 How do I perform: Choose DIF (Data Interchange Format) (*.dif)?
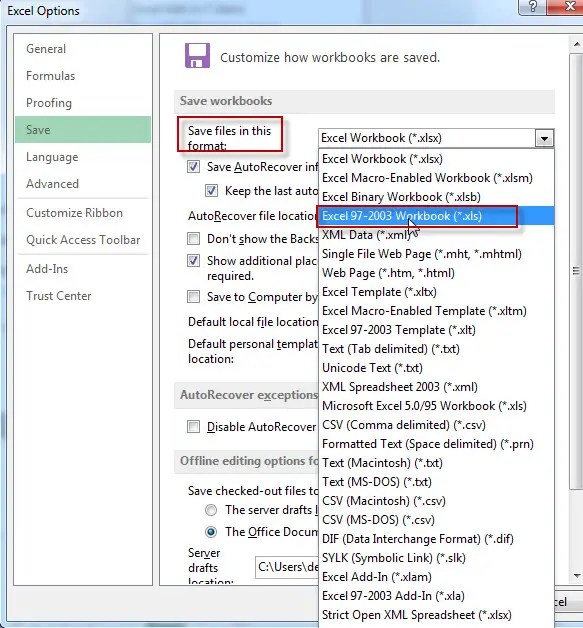coord(436,539)
